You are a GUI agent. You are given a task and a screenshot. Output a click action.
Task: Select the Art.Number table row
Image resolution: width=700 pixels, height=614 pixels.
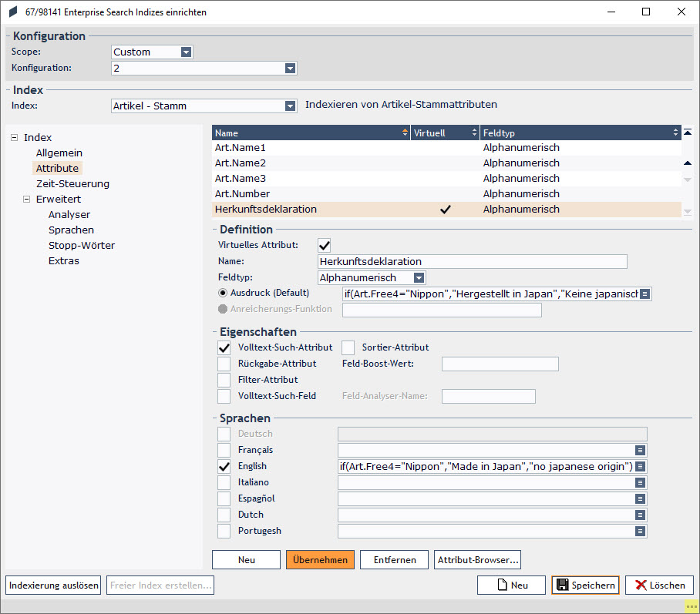(x=446, y=194)
